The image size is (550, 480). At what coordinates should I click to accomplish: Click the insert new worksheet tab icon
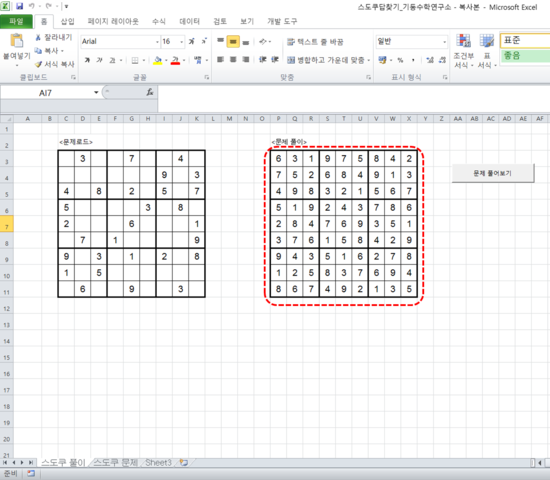coord(184,463)
